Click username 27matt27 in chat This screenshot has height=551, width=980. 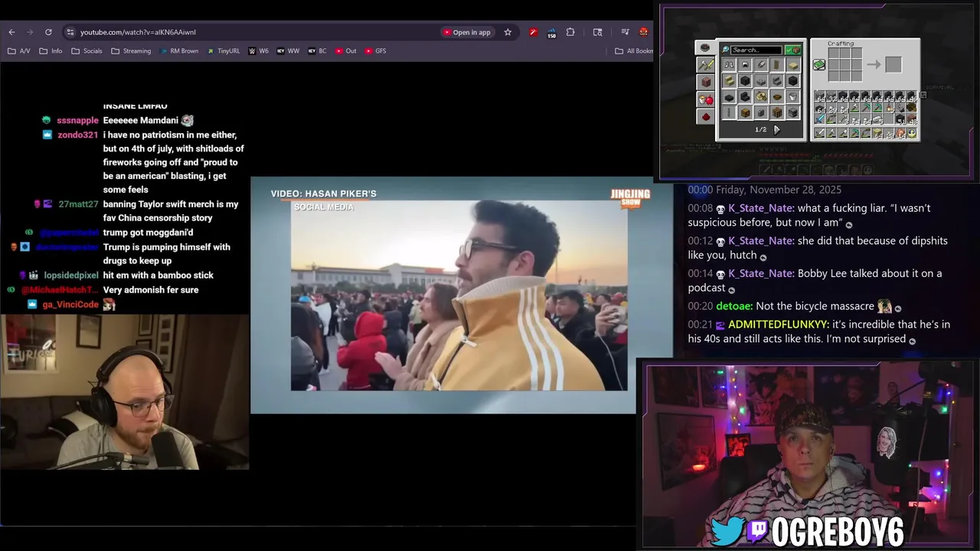click(78, 204)
